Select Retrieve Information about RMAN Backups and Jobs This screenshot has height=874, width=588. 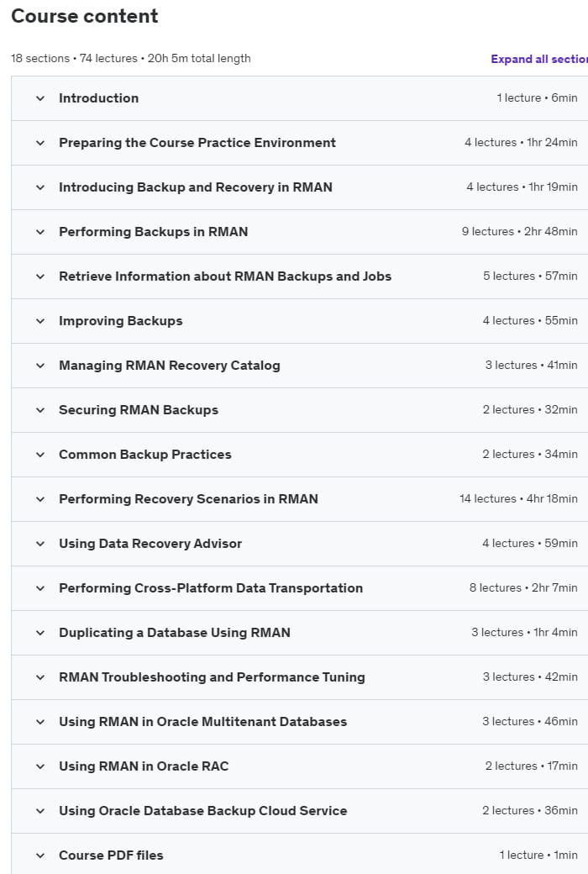pyautogui.click(x=225, y=276)
